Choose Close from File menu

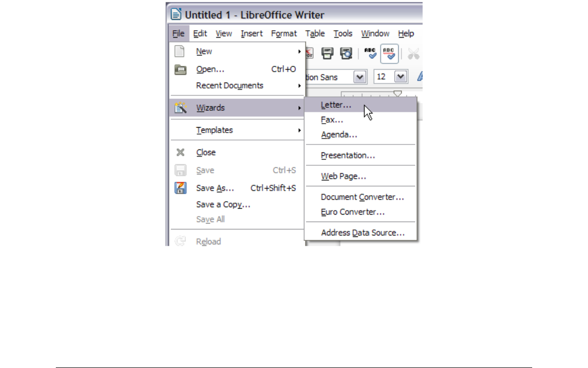[x=237, y=152]
